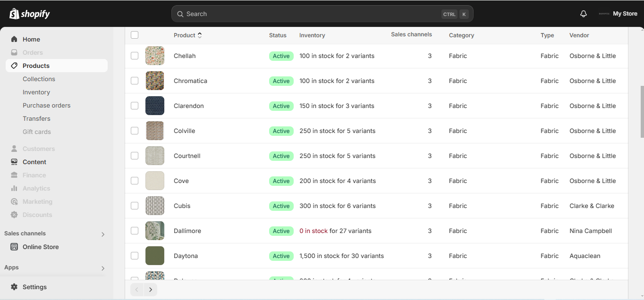
Task: Expand the Apps section
Action: click(103, 268)
